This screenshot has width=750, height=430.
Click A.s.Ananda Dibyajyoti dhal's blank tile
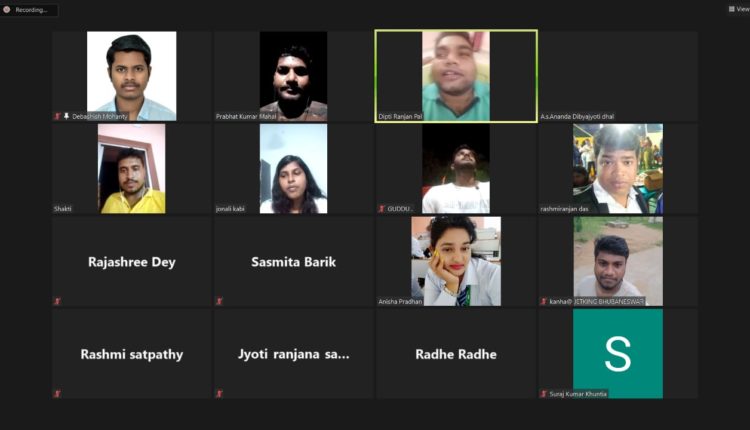618,76
